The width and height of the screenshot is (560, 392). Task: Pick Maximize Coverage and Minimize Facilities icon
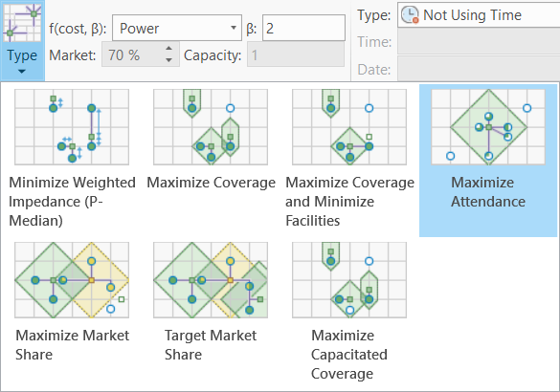(349, 127)
